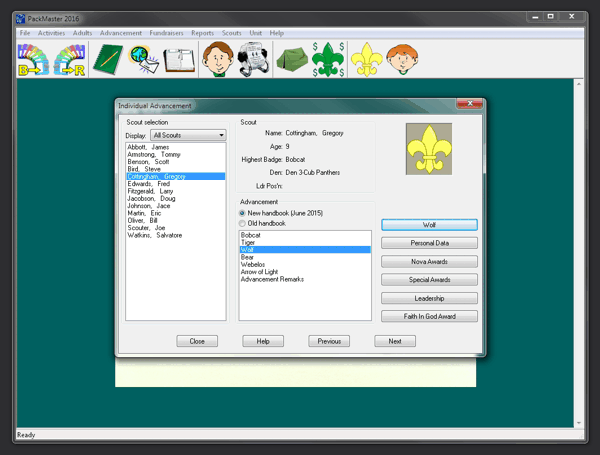Open the Scouts menu
The width and height of the screenshot is (600, 455).
click(x=232, y=33)
